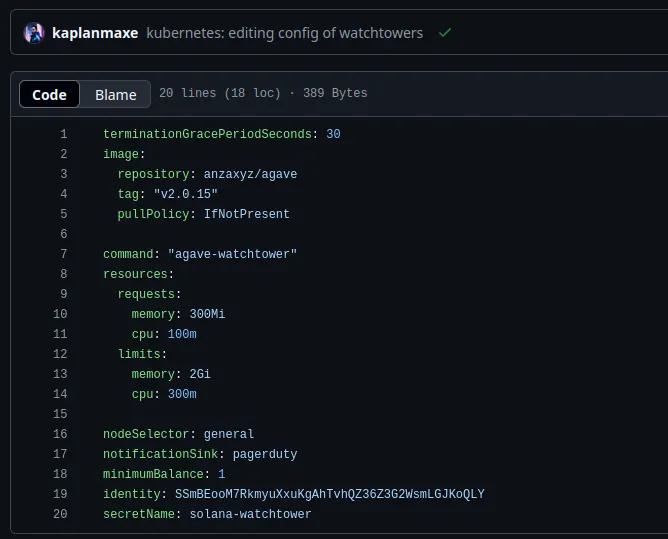
Task: Click the anzaxyz/agave repository value
Action: (x=250, y=174)
